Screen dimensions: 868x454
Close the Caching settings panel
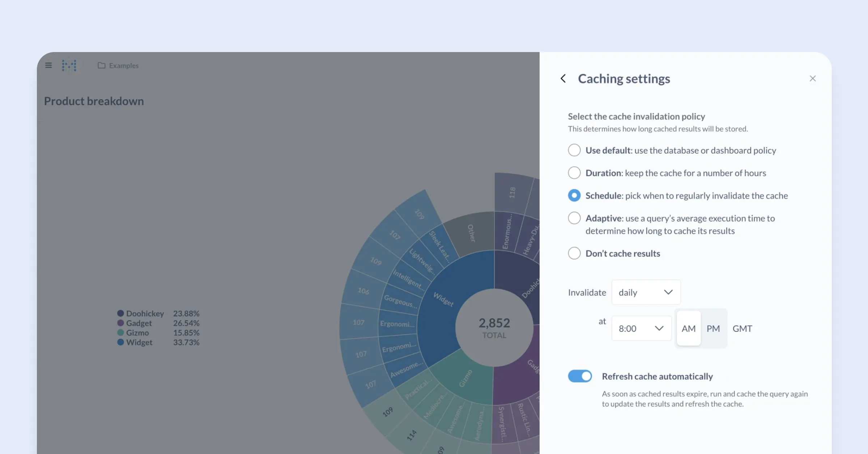coord(812,78)
